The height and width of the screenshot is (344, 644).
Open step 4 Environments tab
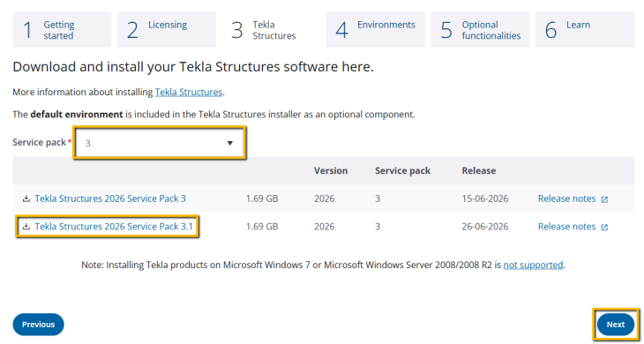[x=376, y=30]
